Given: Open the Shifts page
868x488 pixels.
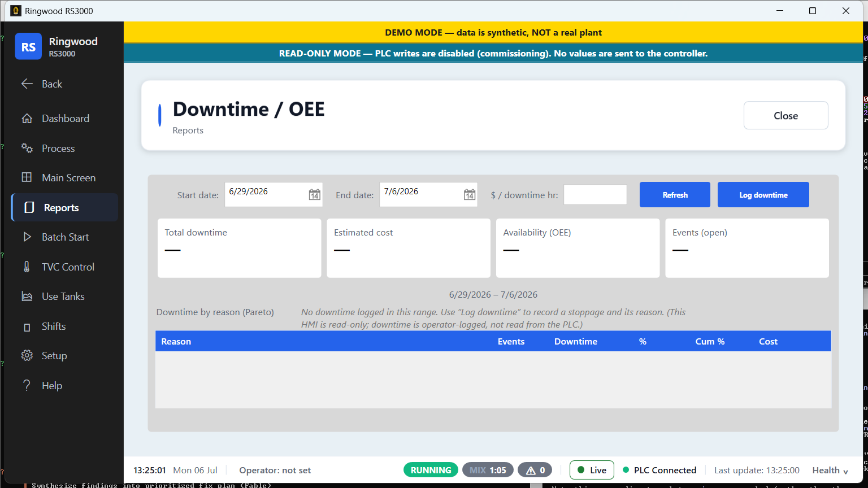Looking at the screenshot, I should 64,326.
